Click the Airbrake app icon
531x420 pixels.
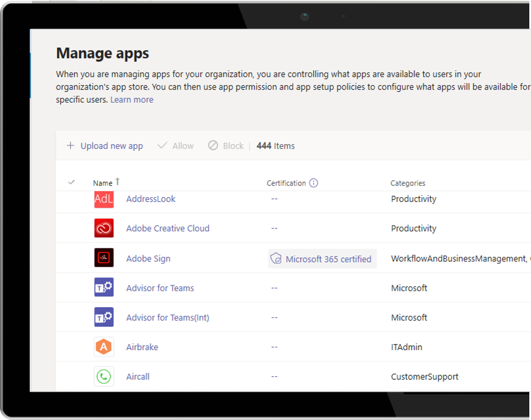pyautogui.click(x=103, y=347)
